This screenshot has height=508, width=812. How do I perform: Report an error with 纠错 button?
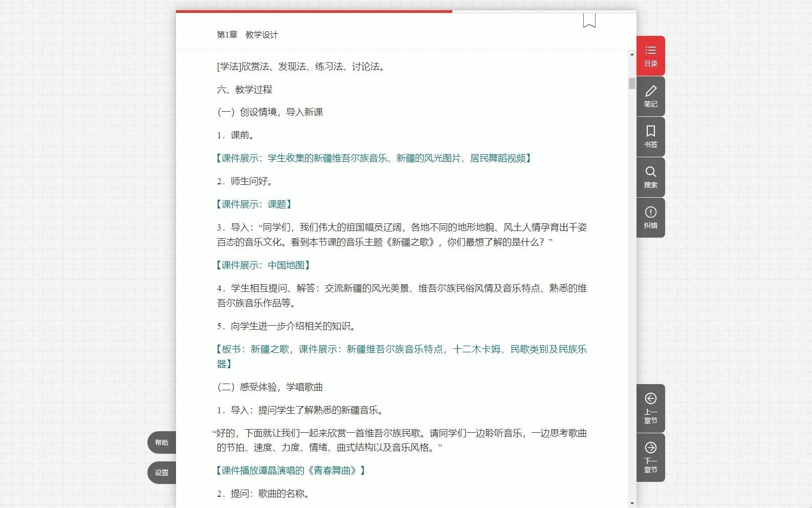tap(650, 218)
